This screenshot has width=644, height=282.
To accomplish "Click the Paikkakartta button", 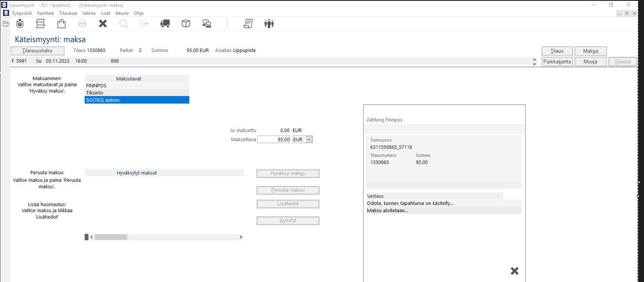I will (x=557, y=62).
